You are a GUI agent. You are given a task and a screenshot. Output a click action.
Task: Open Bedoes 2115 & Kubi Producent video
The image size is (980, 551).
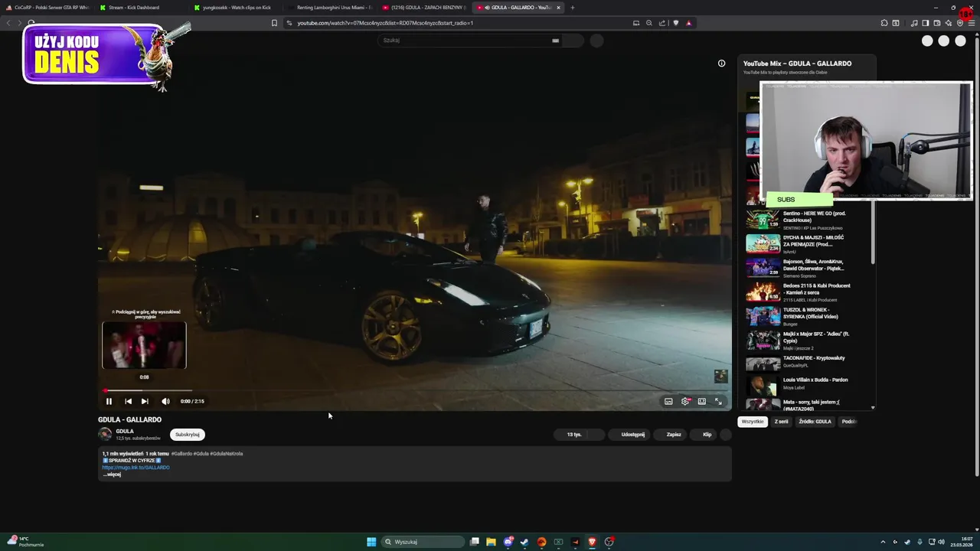[808, 292]
